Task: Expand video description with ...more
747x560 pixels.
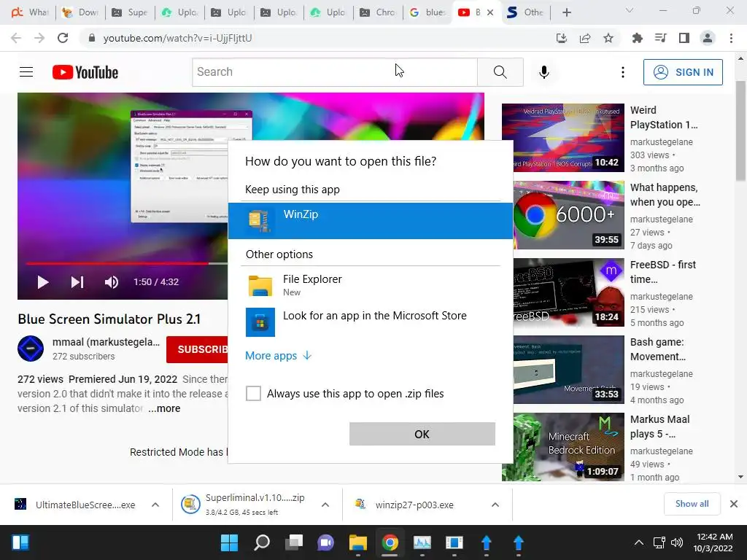Action: click(x=164, y=408)
